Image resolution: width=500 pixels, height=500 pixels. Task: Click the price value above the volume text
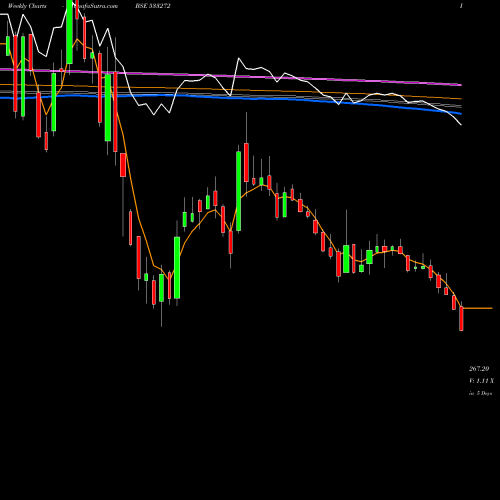click(479, 369)
